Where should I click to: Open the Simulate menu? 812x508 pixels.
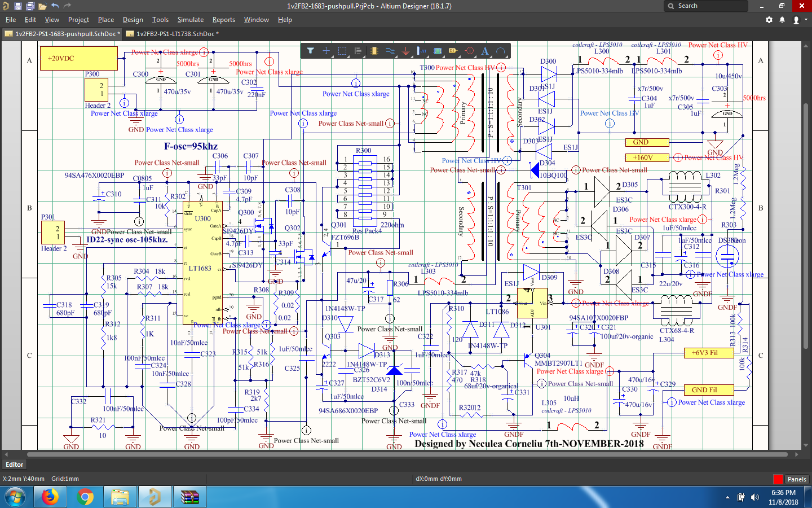191,20
